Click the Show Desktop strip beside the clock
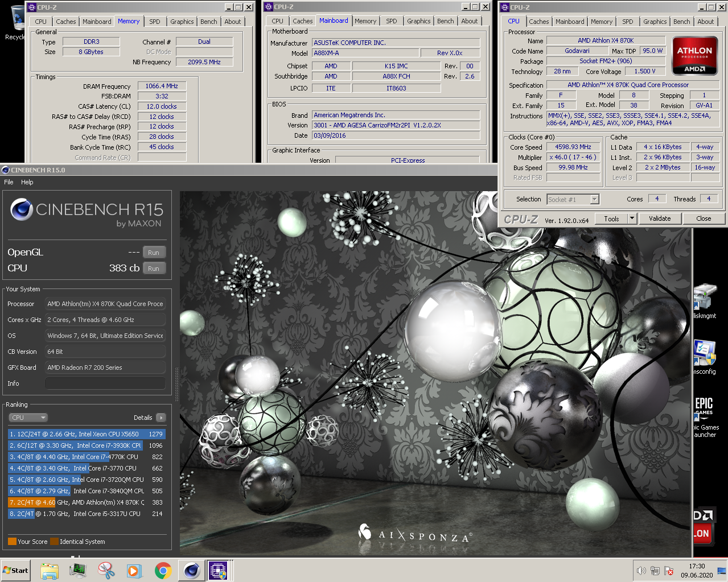 click(722, 570)
